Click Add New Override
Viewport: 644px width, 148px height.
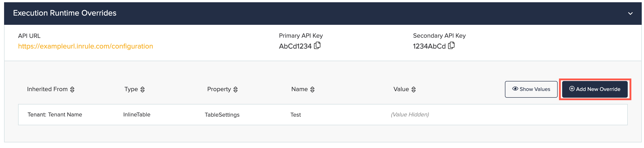594,89
